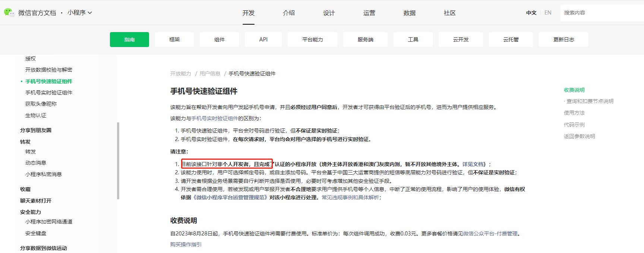Click 用户信息 breadcrumb
The image size is (644, 253).
click(210, 74)
